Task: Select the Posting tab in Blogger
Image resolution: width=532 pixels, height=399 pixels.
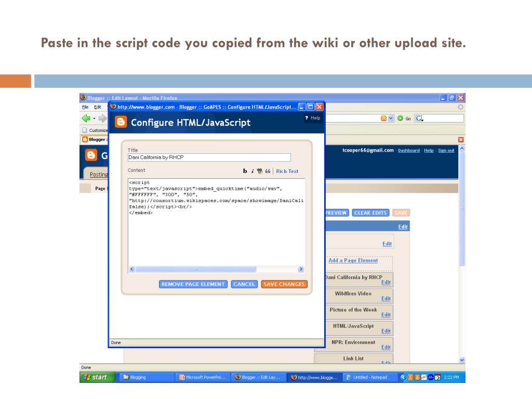Action: 98,175
